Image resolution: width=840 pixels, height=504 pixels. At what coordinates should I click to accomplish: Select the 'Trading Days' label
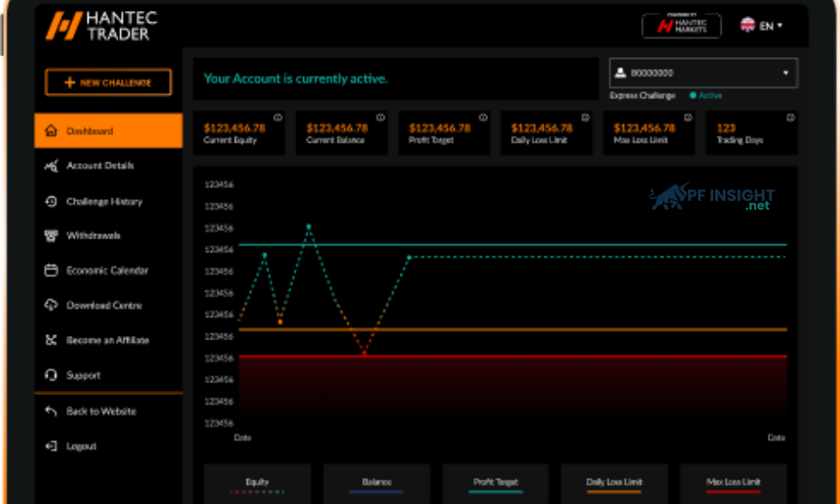tap(740, 140)
